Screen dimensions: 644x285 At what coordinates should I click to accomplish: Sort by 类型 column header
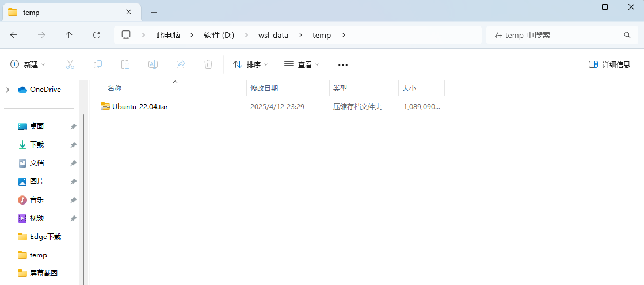tap(340, 88)
